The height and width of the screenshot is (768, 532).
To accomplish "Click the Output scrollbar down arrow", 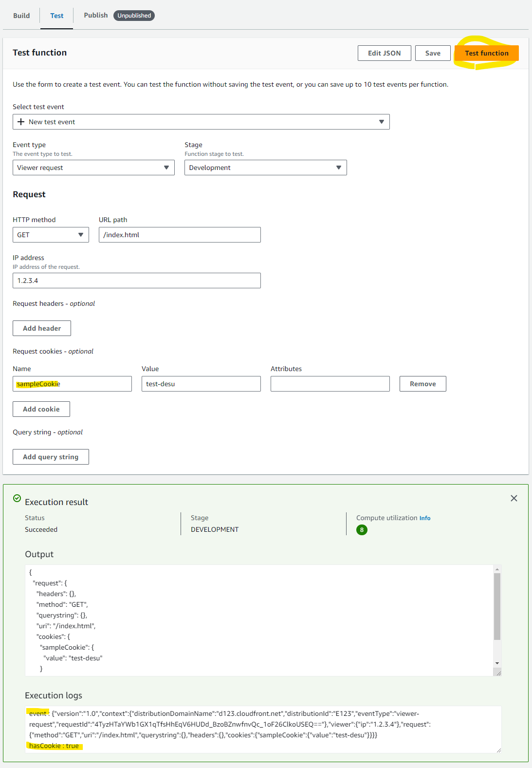I will (497, 663).
